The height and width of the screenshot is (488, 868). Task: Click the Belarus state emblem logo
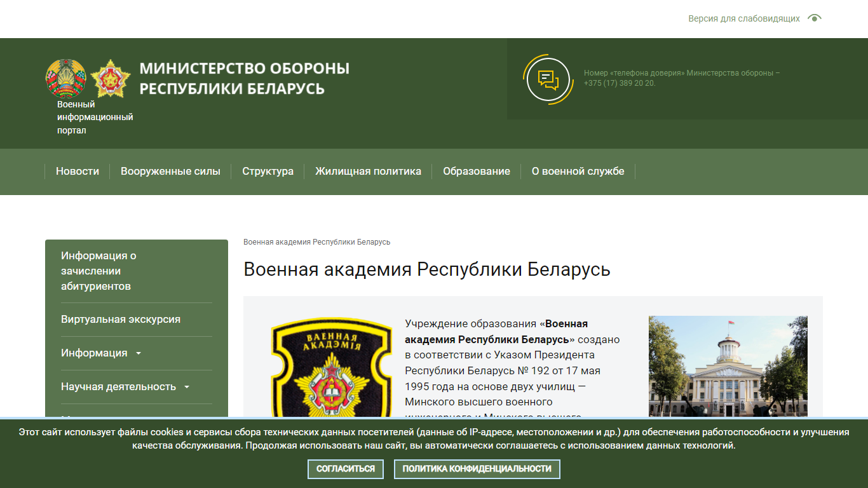pos(65,78)
